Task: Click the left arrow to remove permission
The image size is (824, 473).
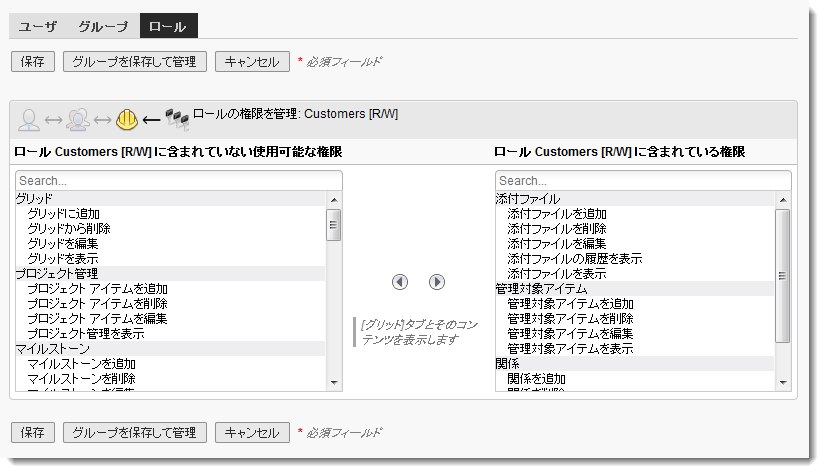Action: 400,282
